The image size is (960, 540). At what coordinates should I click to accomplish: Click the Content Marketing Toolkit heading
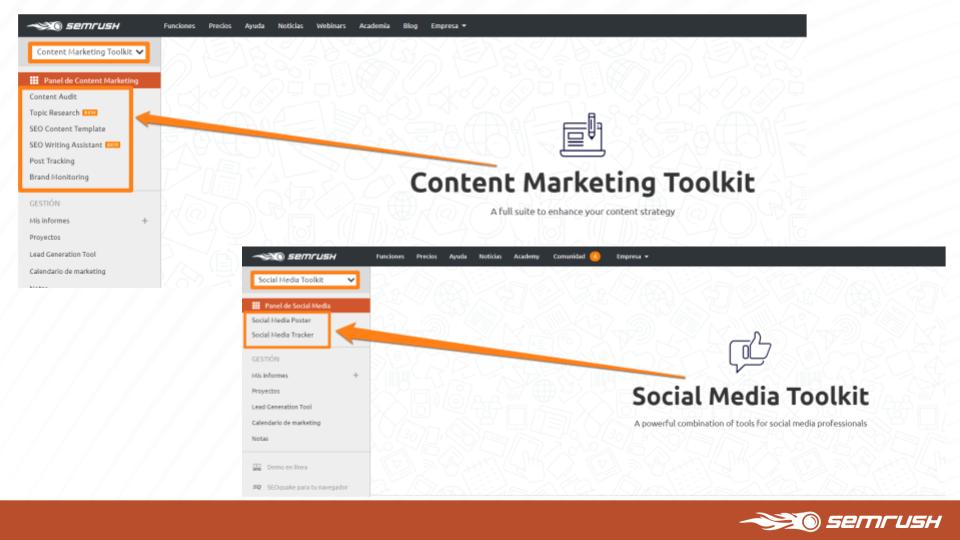point(582,182)
